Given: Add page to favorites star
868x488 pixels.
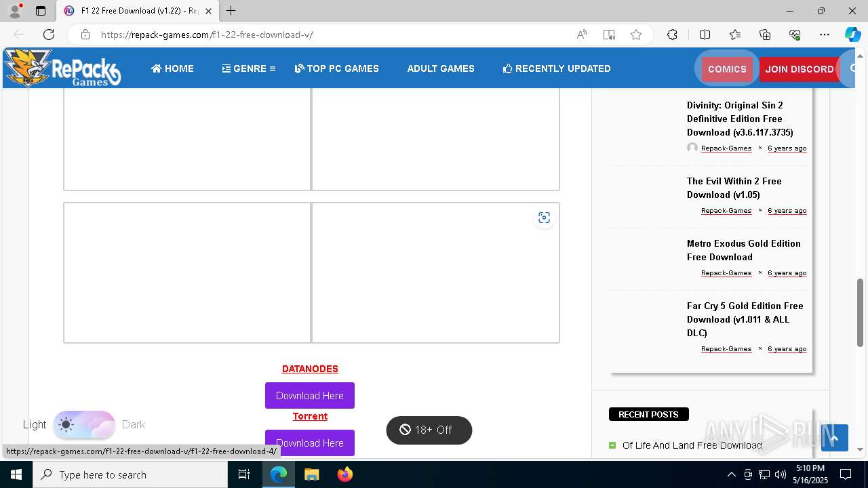Looking at the screenshot, I should tap(636, 35).
